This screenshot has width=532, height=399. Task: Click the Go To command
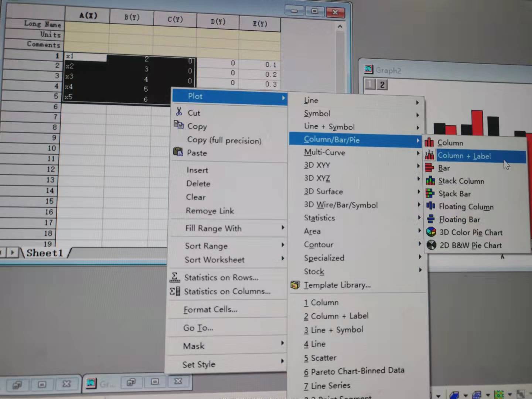pyautogui.click(x=198, y=328)
